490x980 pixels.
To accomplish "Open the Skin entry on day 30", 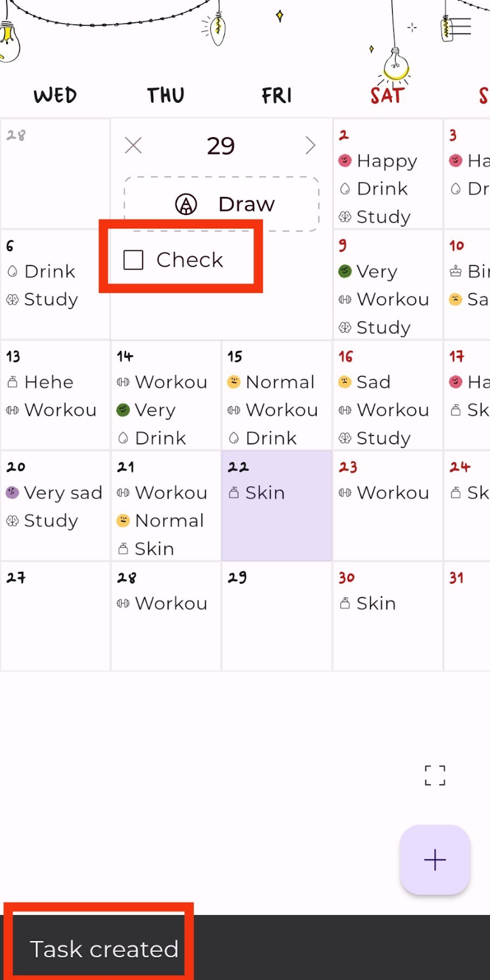I will tap(375, 603).
